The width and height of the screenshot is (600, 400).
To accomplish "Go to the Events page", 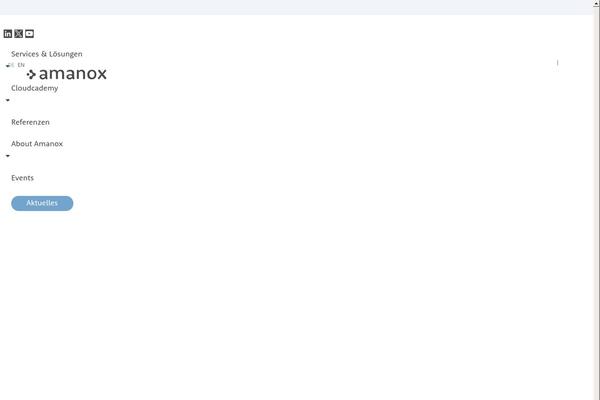I will point(22,178).
